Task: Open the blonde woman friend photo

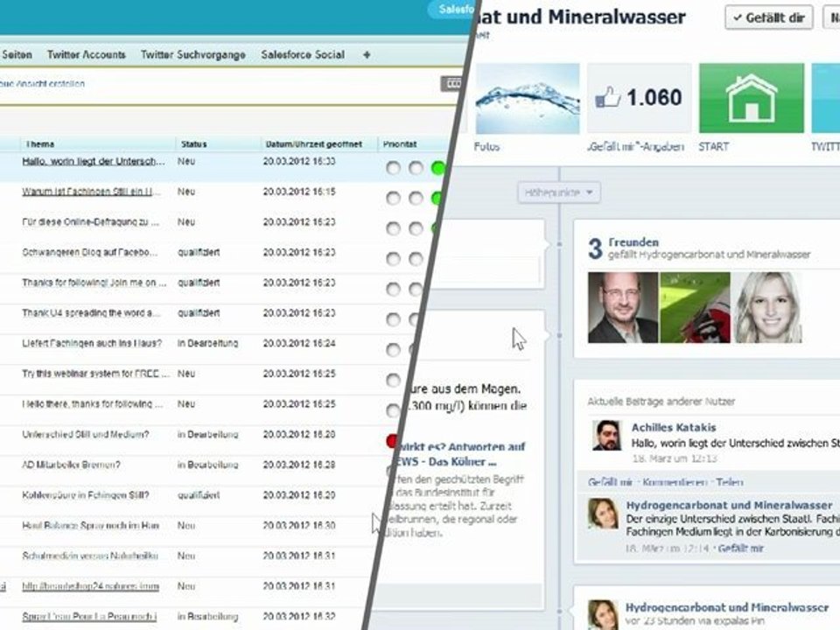Action: 767,307
